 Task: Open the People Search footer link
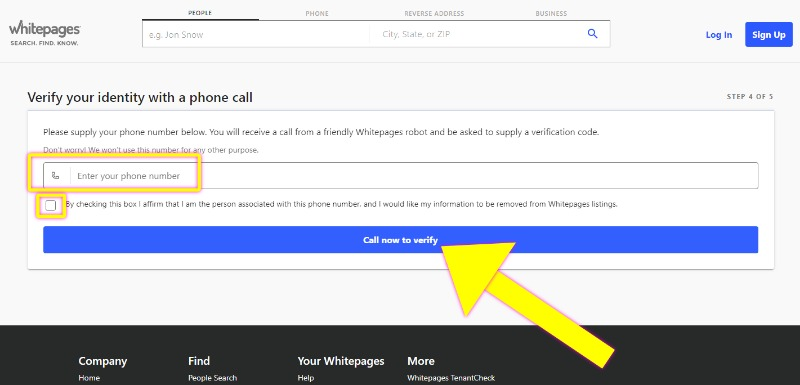[212, 378]
